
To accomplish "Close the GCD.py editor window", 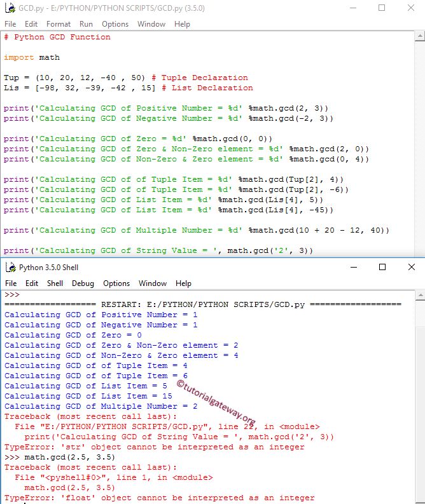I will click(x=411, y=8).
